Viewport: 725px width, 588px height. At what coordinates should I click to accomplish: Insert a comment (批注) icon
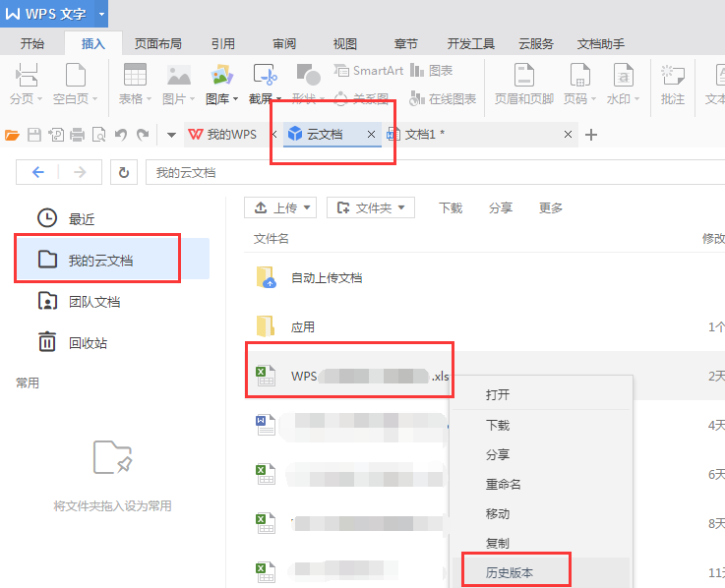672,76
